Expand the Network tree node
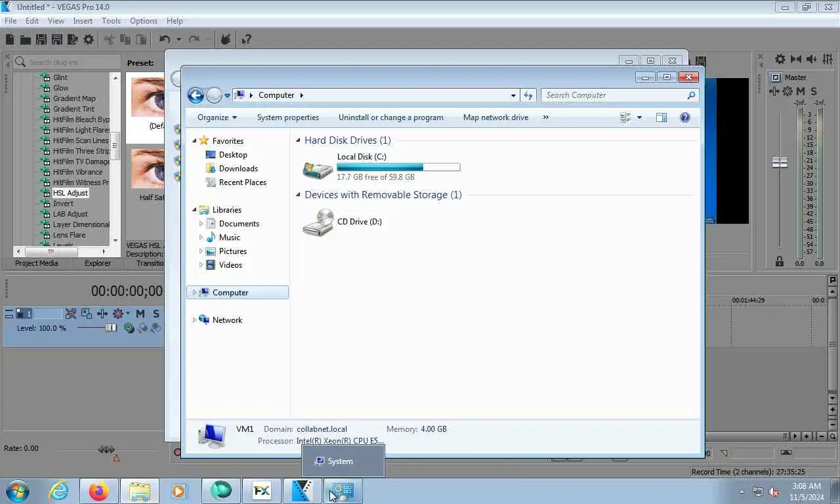840x504 pixels. [x=194, y=320]
